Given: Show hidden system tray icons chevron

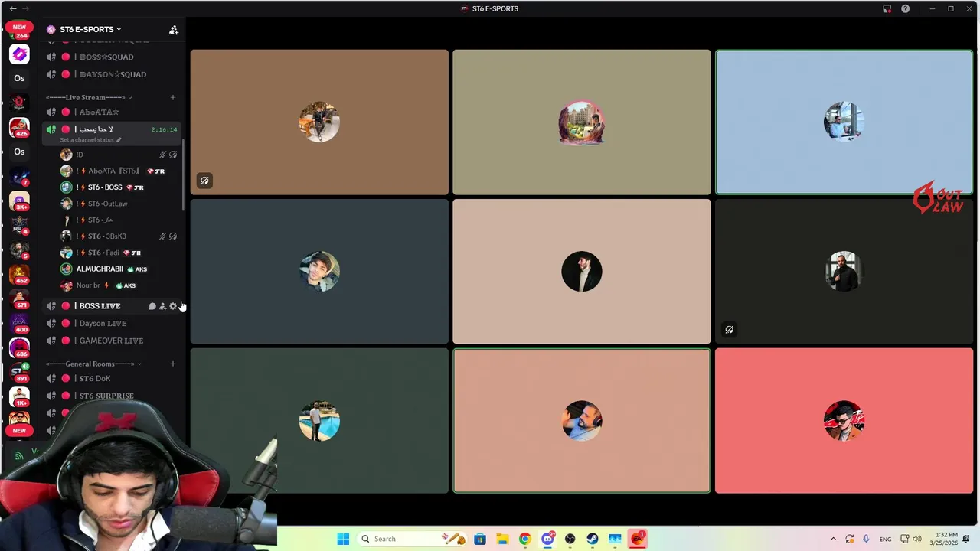Looking at the screenshot, I should [833, 539].
